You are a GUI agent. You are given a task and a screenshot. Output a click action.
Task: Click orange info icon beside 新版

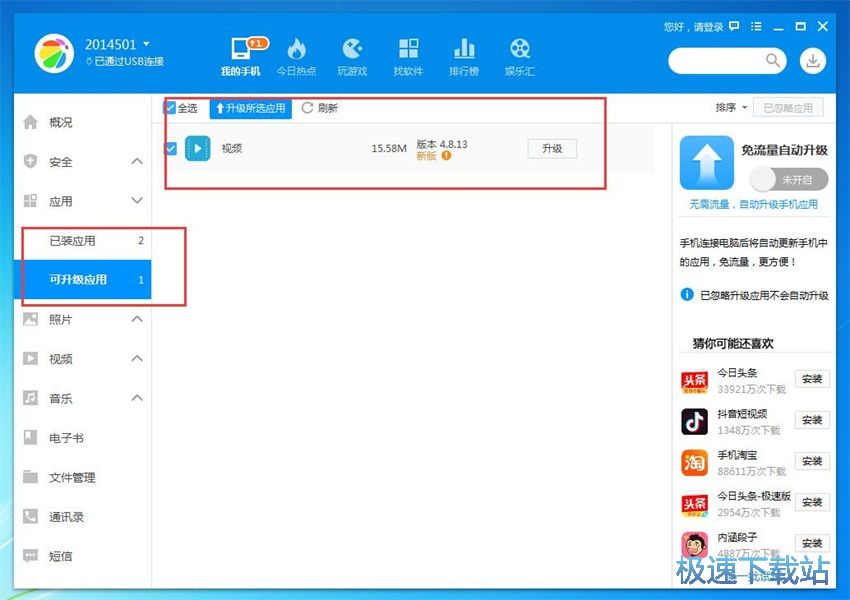[446, 156]
